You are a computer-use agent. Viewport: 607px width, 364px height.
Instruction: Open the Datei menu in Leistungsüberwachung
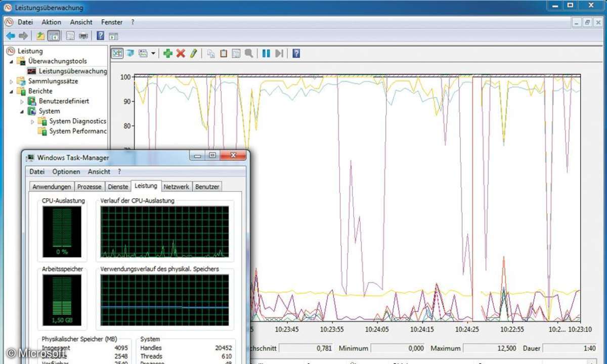(25, 22)
